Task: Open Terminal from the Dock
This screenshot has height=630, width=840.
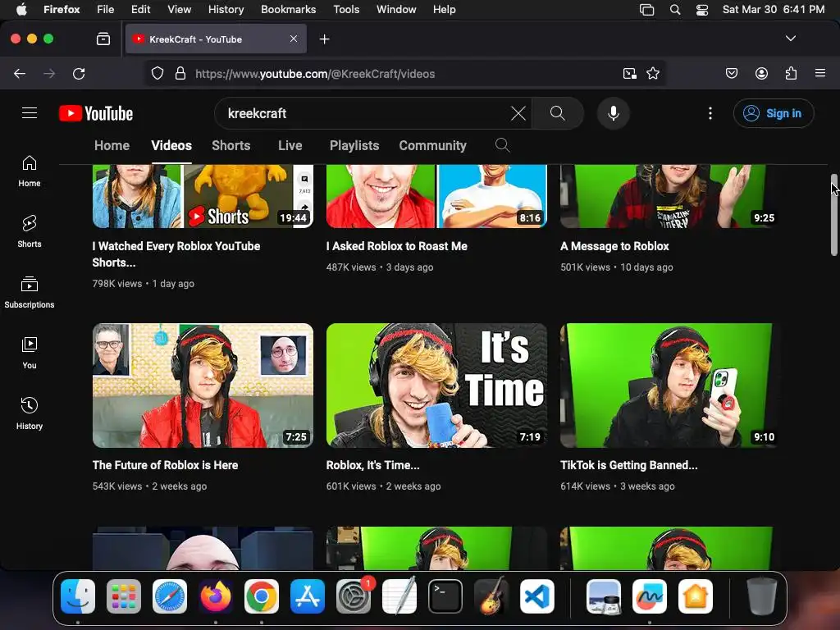Action: [445, 596]
